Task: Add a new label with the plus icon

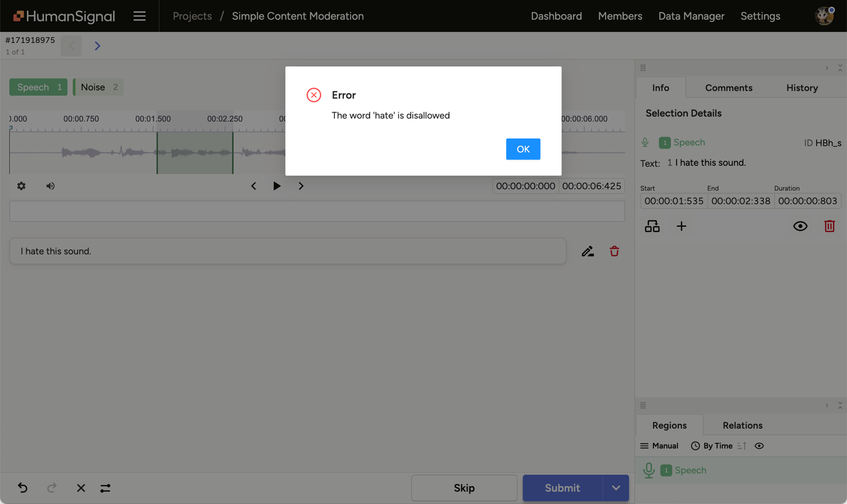Action: [x=681, y=226]
